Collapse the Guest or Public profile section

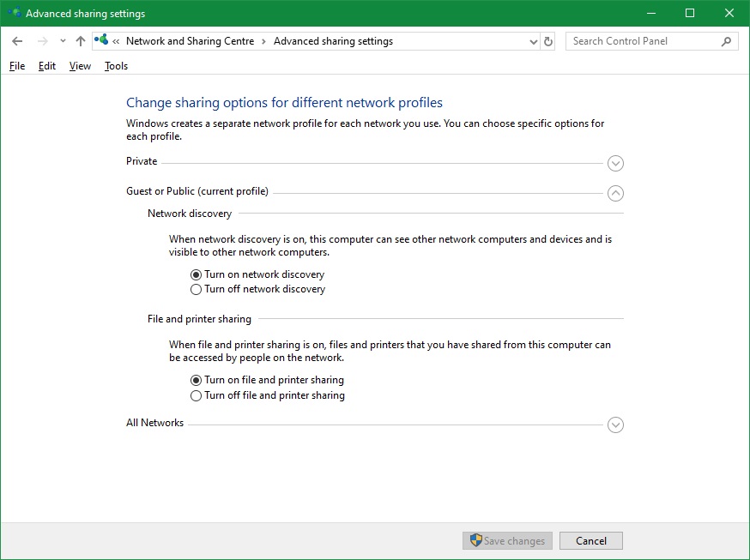tap(615, 194)
